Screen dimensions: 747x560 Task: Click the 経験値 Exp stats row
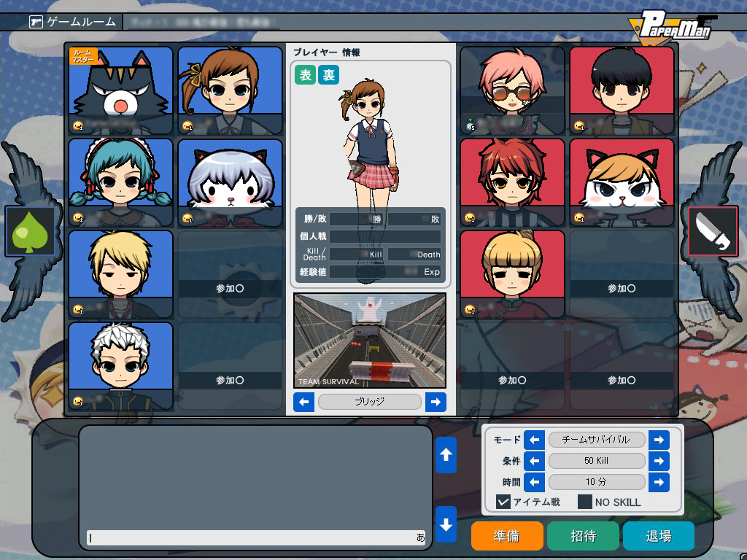[x=371, y=272]
